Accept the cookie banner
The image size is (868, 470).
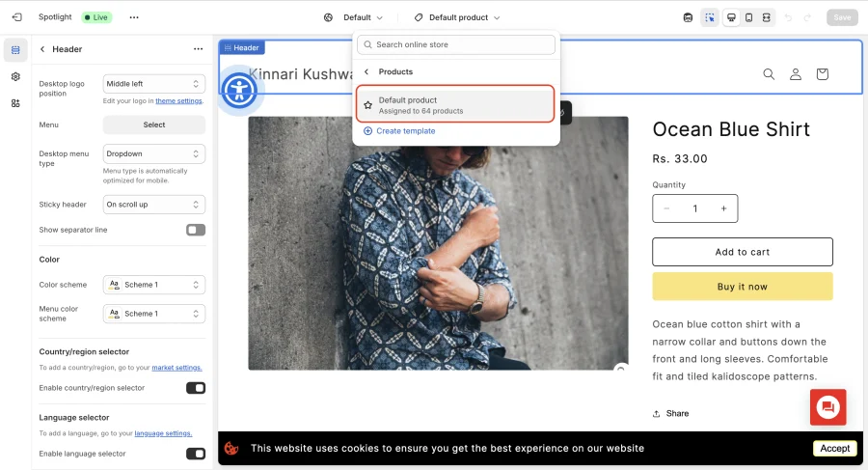(x=835, y=448)
